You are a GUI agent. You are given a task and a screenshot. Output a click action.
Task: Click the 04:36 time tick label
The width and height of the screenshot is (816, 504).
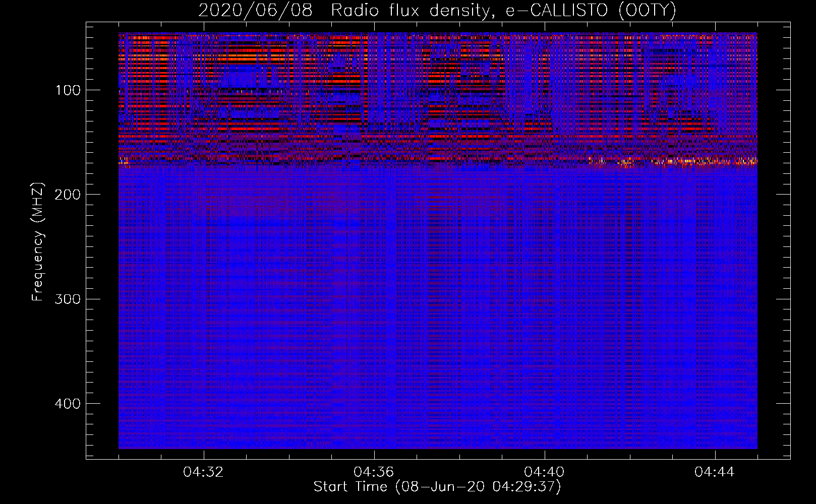pyautogui.click(x=374, y=472)
